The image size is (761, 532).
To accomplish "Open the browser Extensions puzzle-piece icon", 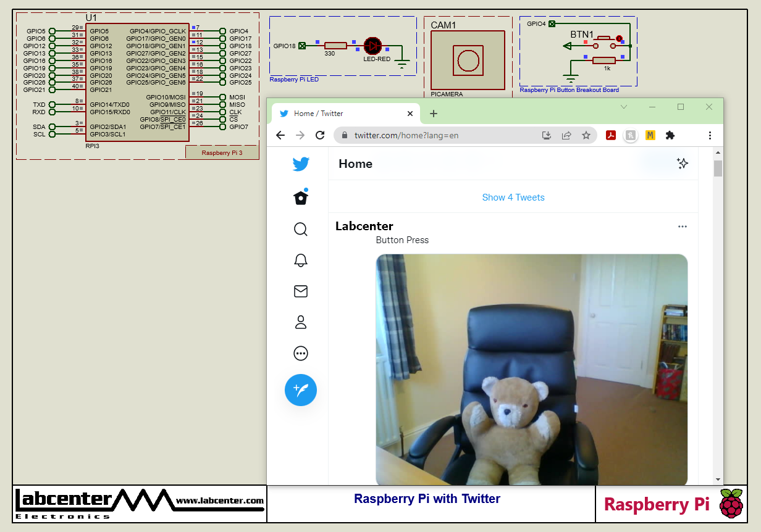I will (x=670, y=135).
